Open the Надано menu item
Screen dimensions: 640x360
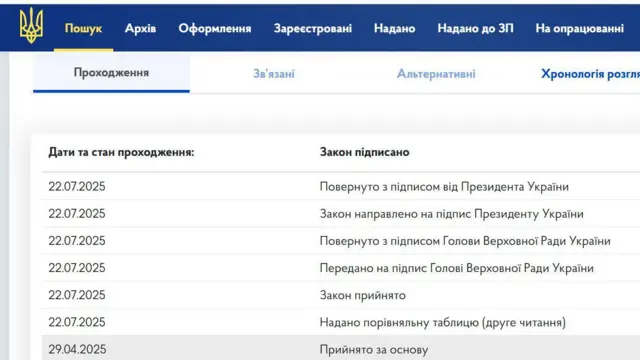(x=395, y=28)
